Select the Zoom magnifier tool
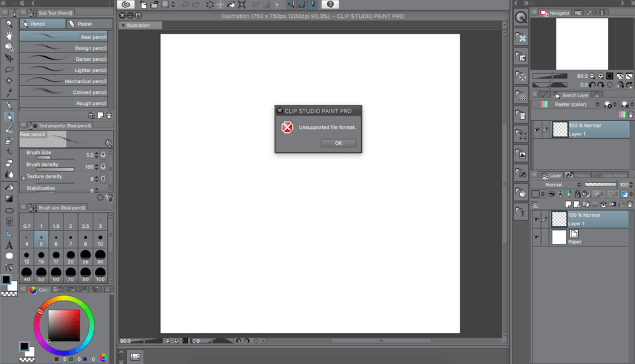Image resolution: width=635 pixels, height=364 pixels. point(9,24)
